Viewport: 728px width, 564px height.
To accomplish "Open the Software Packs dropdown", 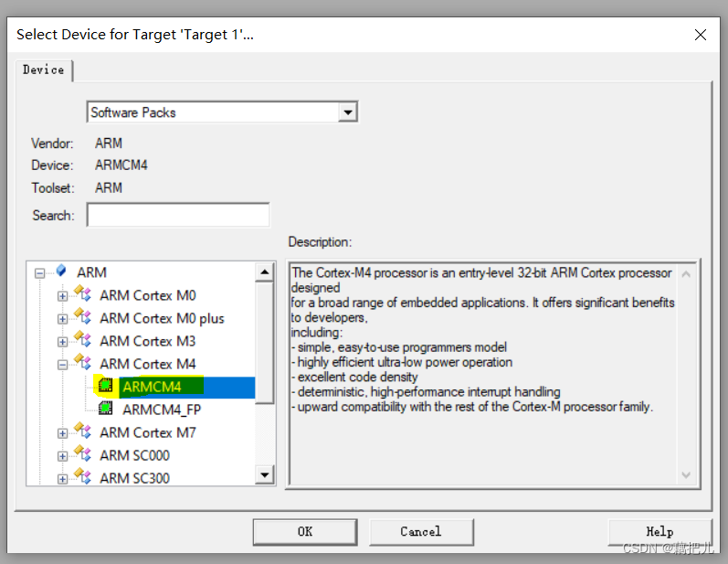I will click(x=347, y=112).
